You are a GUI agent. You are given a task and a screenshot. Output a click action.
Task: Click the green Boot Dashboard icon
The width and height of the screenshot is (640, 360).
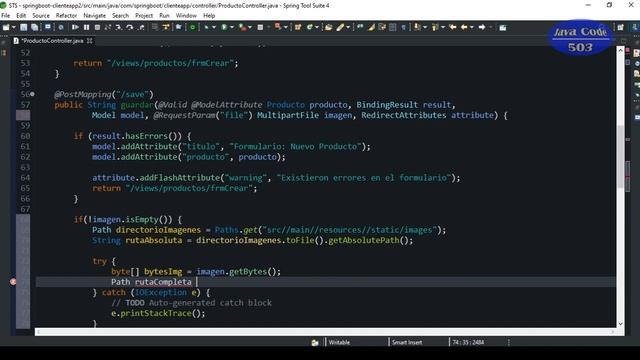pos(192,27)
